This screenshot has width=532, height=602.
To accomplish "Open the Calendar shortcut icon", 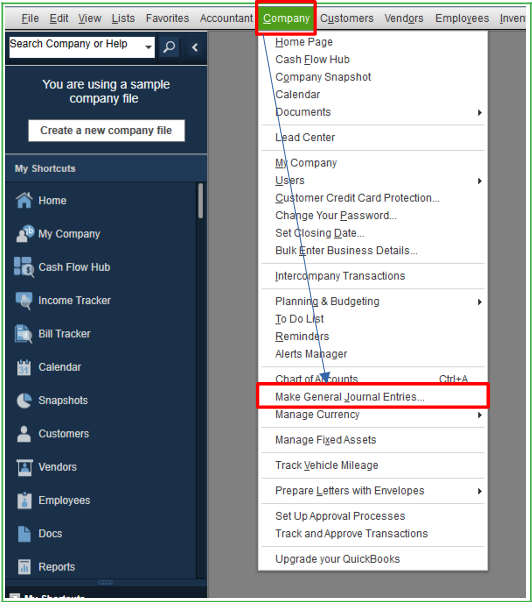I will tap(24, 367).
